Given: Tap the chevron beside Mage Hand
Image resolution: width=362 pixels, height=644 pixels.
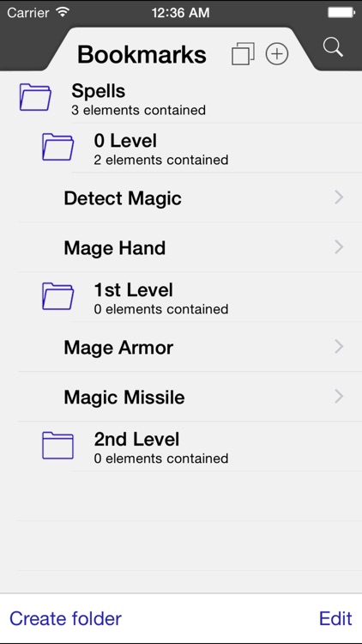Looking at the screenshot, I should click(x=339, y=247).
